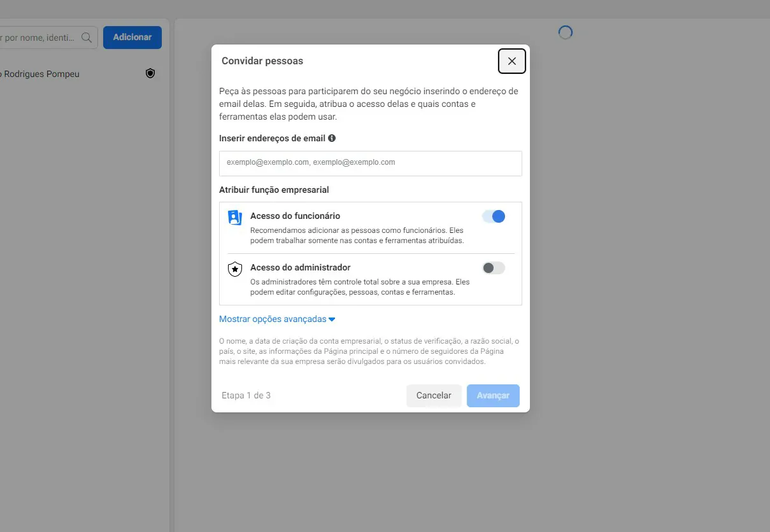Click the Acesso do funcionário label
Screen dimensions: 770x532
coord(295,216)
